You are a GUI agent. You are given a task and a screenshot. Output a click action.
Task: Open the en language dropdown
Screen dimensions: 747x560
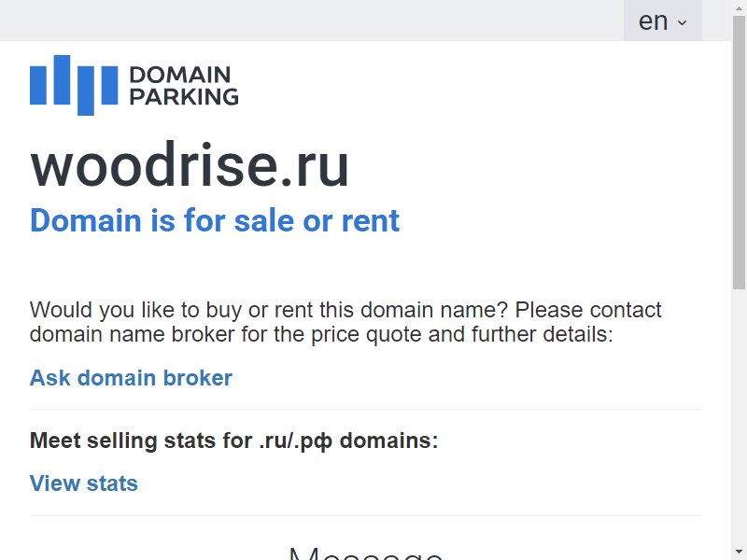663,21
